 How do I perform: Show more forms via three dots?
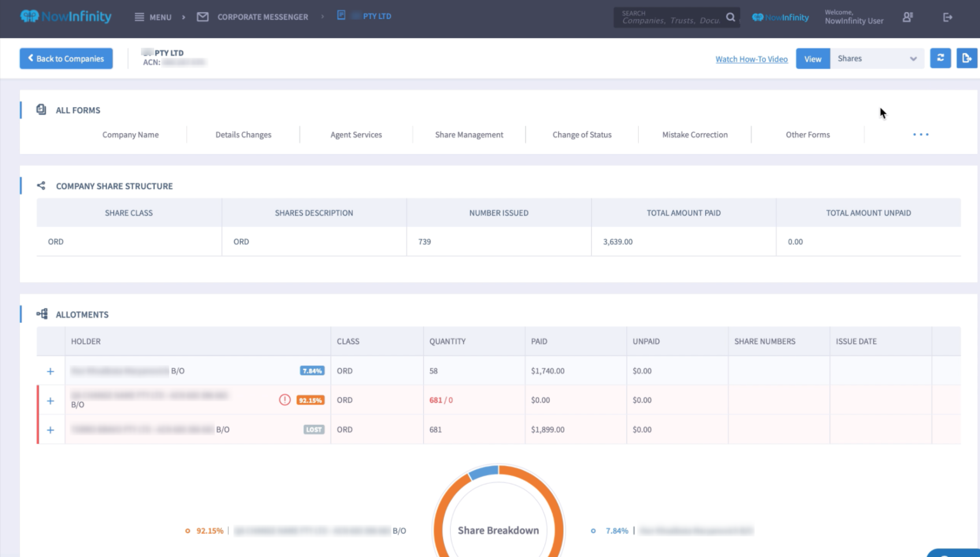[921, 134]
